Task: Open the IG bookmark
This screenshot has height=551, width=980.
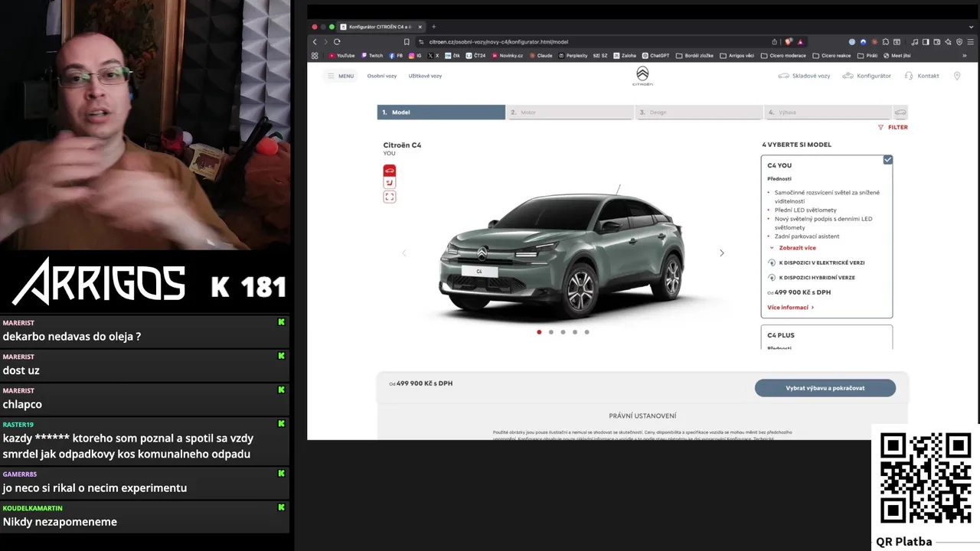Action: pos(415,55)
